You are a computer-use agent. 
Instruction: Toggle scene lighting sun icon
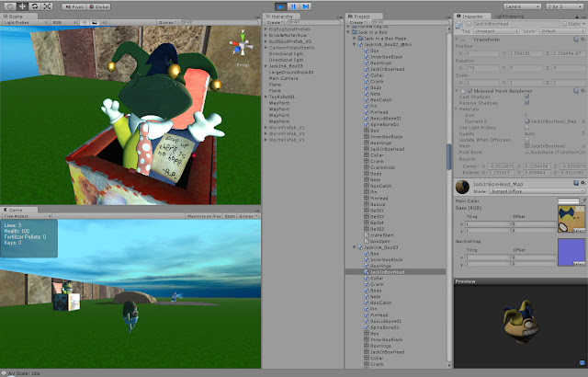tap(85, 22)
